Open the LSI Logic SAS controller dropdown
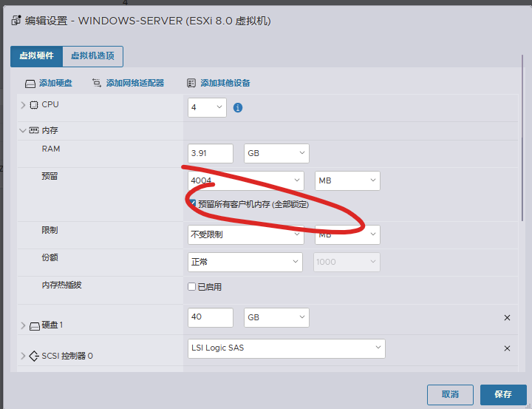Image resolution: width=532 pixels, height=409 pixels. point(287,348)
